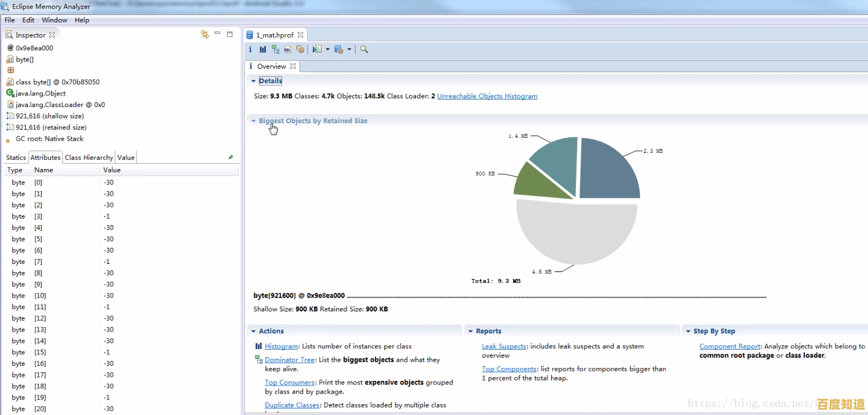Toggle the green pin in Inspector
Viewport: 868px width, 415px height.
(x=231, y=157)
